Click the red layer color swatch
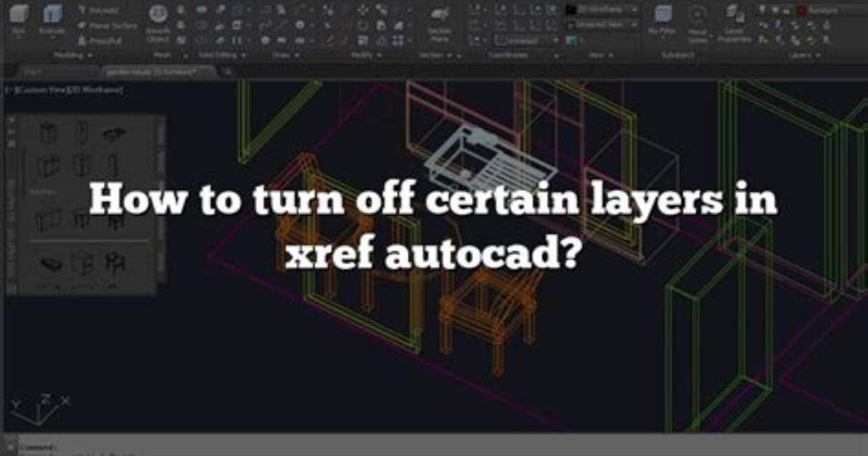This screenshot has width=868, height=456. pyautogui.click(x=801, y=10)
